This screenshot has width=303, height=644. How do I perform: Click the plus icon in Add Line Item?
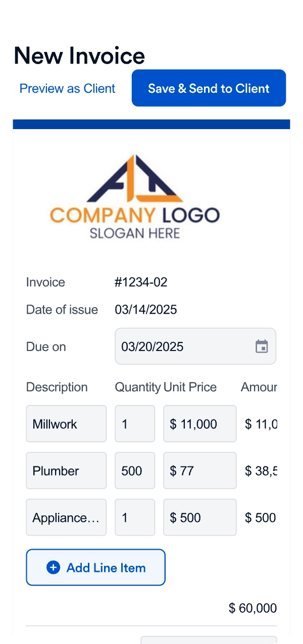(53, 567)
